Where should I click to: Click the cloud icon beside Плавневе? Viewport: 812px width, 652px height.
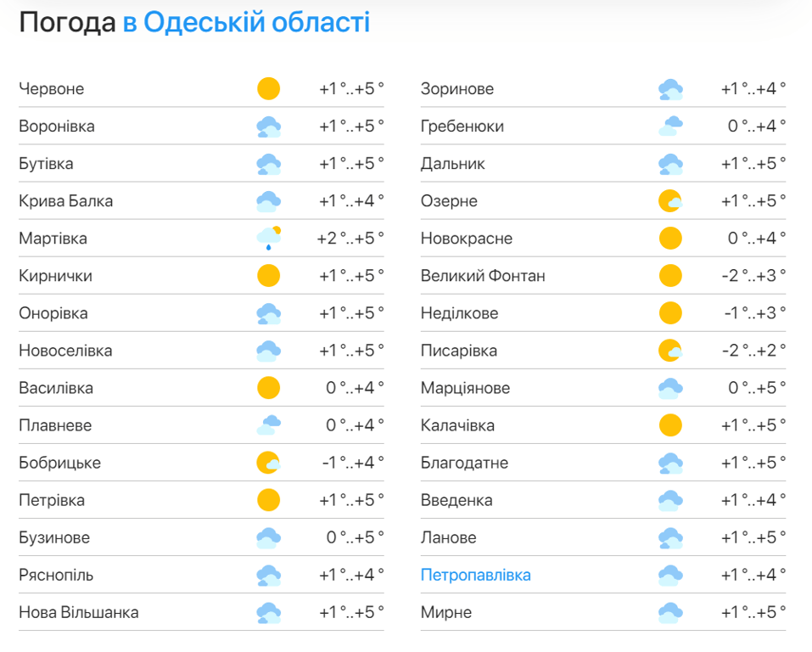pos(268,425)
